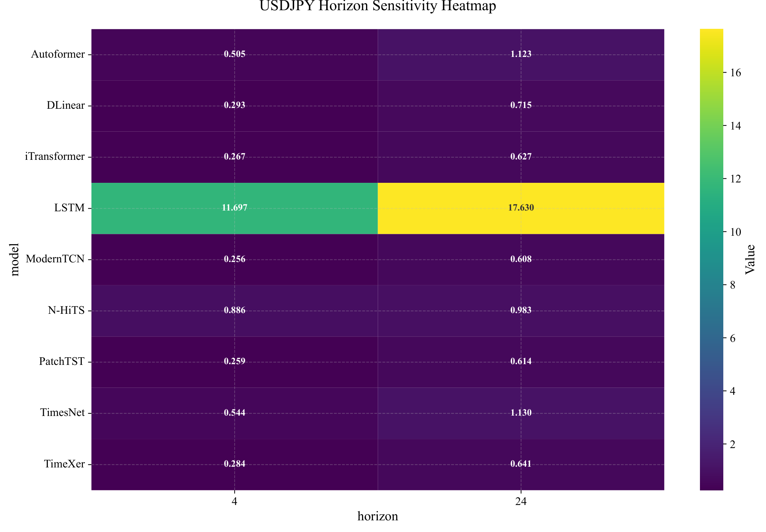Viewport: 766px width, 532px height.
Task: Select the TimeXer cell with value 0.284
Action: click(x=234, y=464)
